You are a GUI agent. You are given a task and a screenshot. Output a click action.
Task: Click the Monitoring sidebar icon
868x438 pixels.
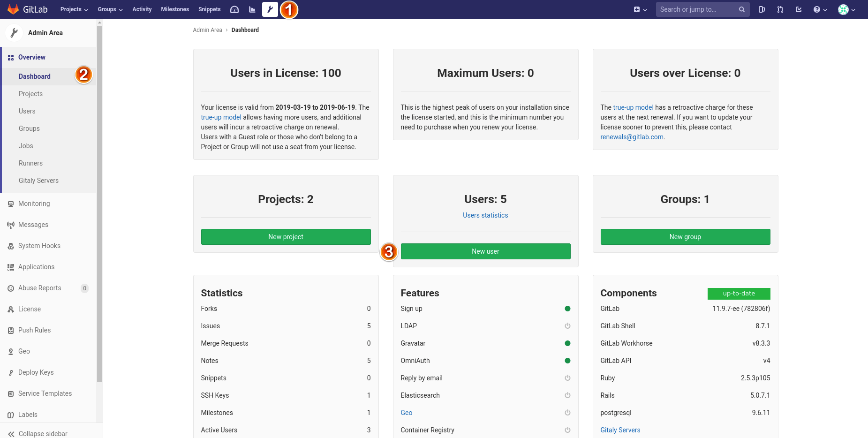click(11, 204)
